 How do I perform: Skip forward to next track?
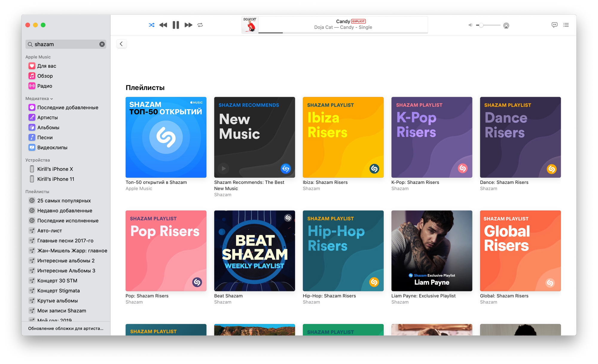(x=188, y=25)
